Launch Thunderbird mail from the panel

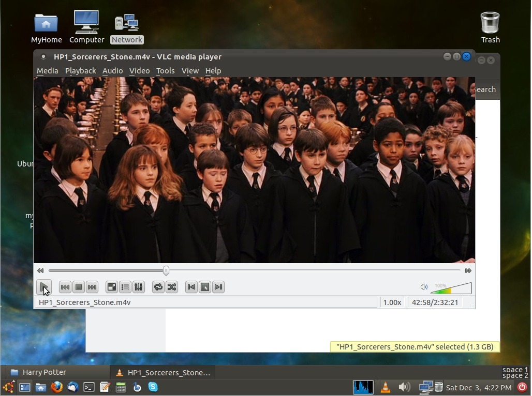72,387
